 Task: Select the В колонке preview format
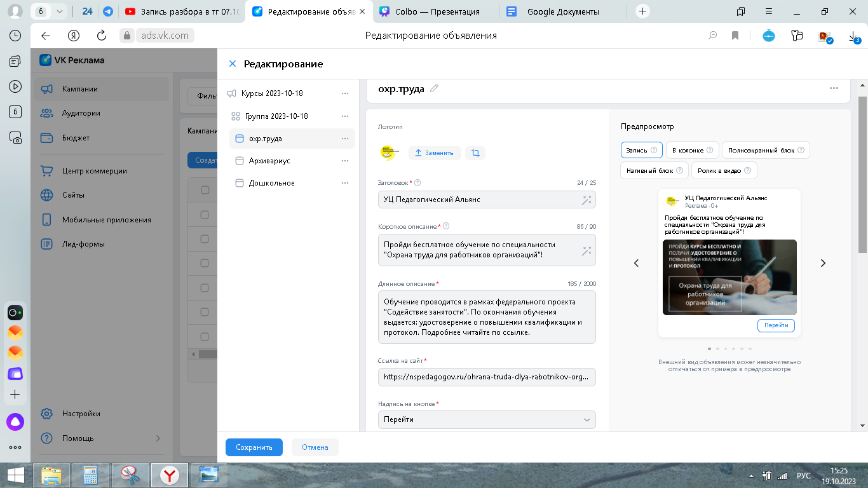click(x=692, y=150)
